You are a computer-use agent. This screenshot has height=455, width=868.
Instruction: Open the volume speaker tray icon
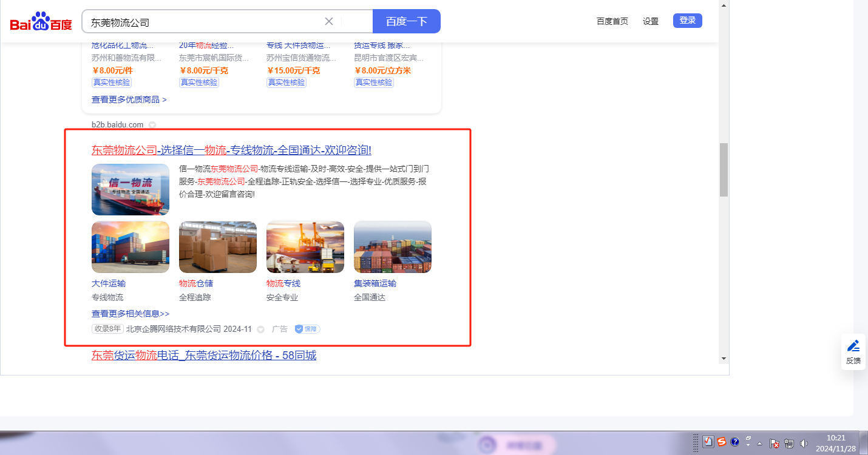804,443
